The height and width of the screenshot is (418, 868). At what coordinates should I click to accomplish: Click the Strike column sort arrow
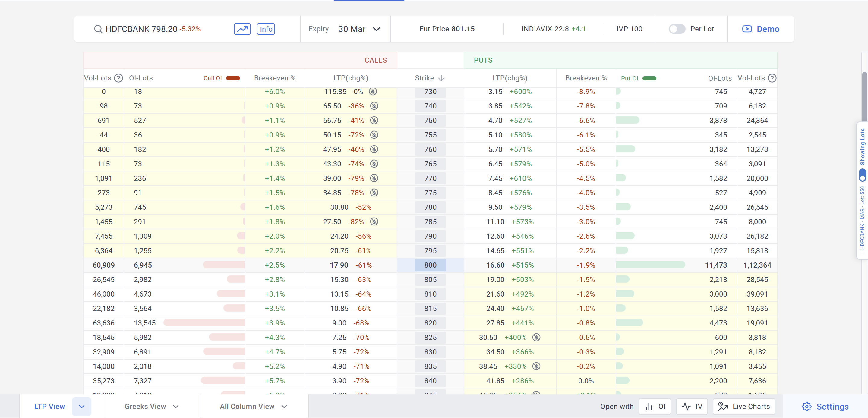(441, 78)
